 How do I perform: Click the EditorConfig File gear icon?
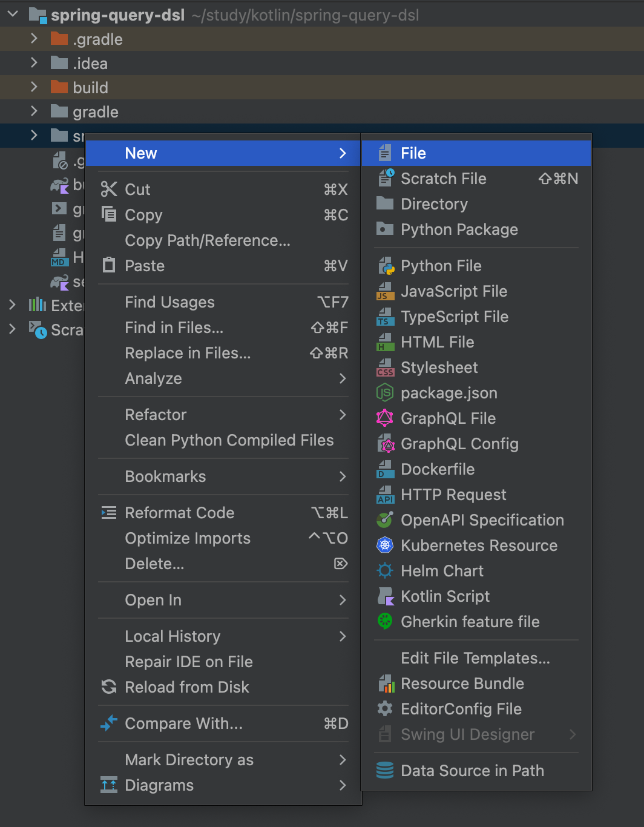(386, 709)
